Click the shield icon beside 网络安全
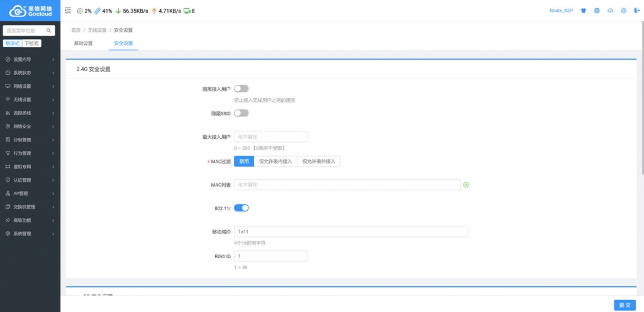Image resolution: width=644 pixels, height=312 pixels. [x=8, y=126]
